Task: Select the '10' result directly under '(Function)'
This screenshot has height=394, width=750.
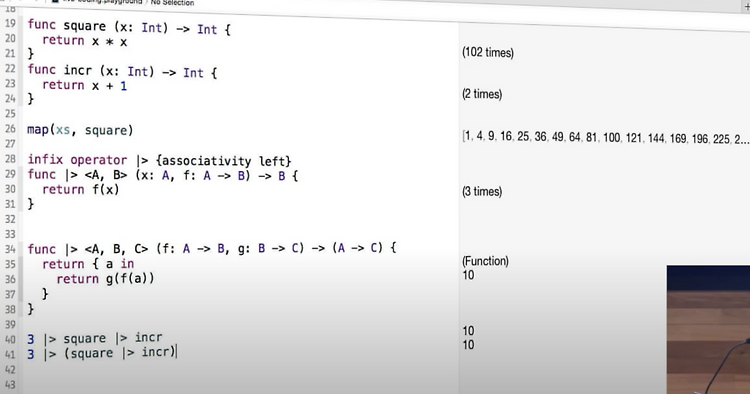Action: 468,275
